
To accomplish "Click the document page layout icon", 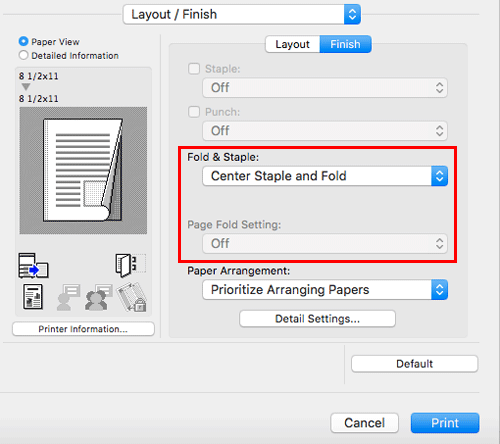I will (33, 297).
